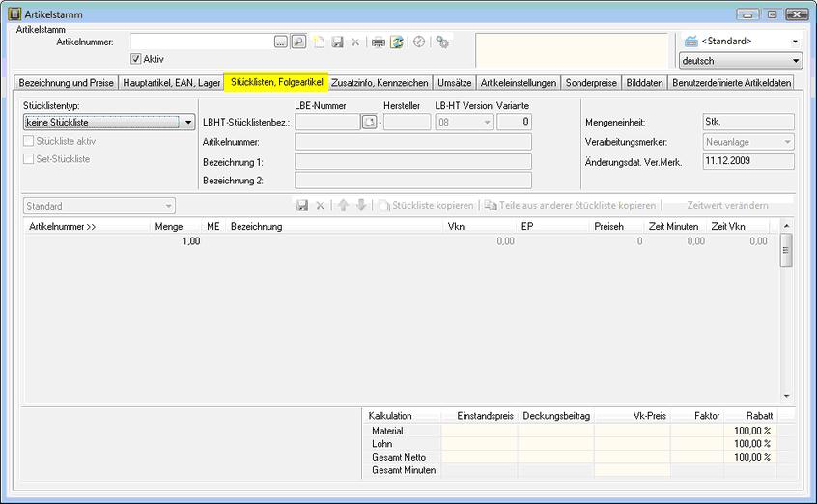Switch to the Bezeichnung und Preise tab
Screen dimensions: 817x504
click(67, 83)
